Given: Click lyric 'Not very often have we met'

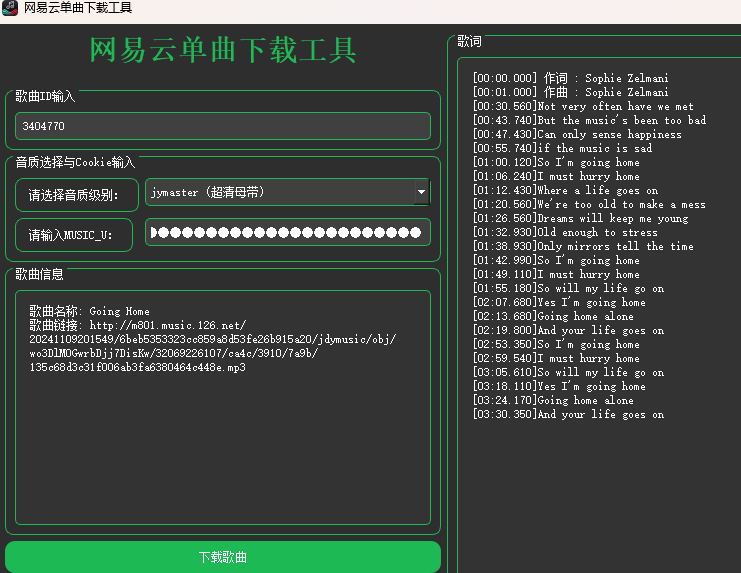Looking at the screenshot, I should click(583, 106).
